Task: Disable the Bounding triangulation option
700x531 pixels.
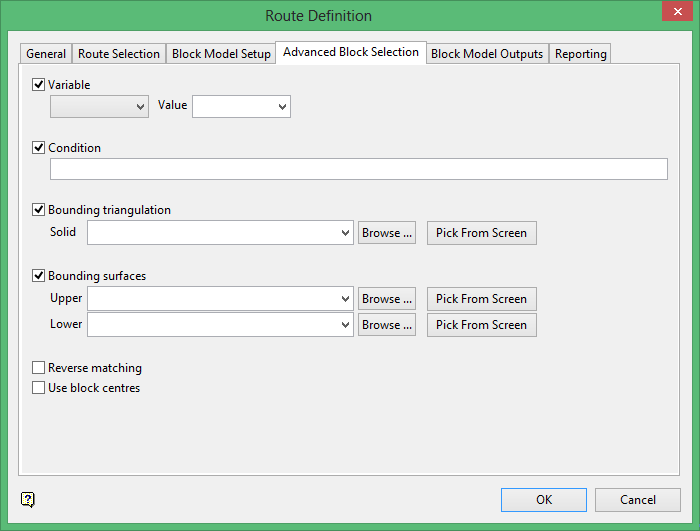Action: (39, 210)
